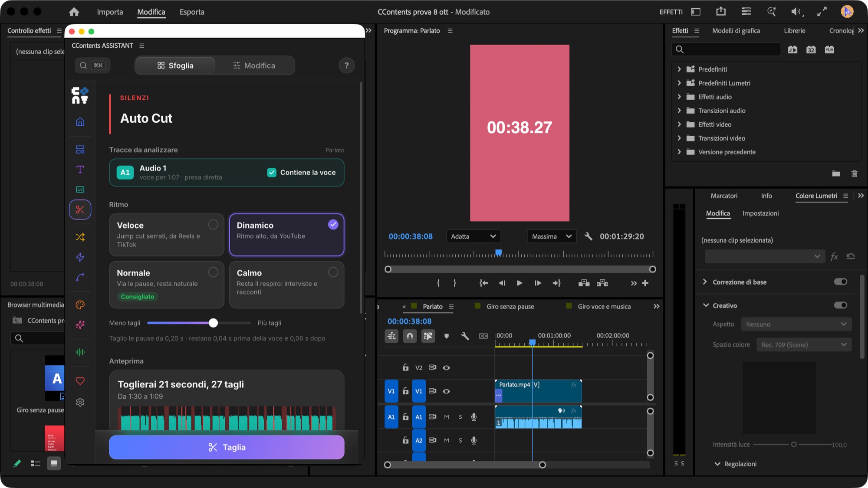Image resolution: width=868 pixels, height=488 pixels.
Task: Select the Normale rhythm option
Action: pos(167,285)
